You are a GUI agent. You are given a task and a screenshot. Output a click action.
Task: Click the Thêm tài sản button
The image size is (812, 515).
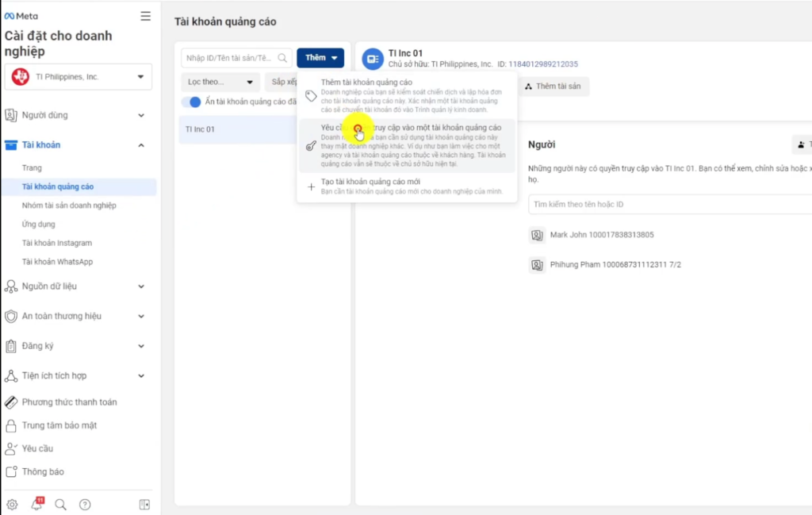(x=553, y=86)
